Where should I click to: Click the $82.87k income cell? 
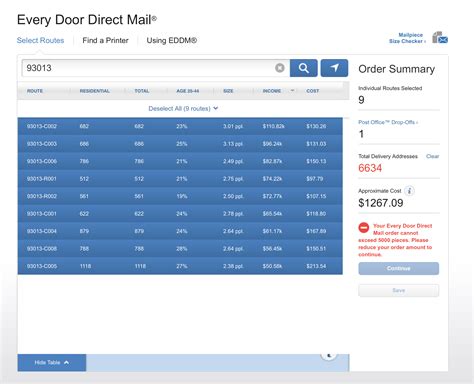272,161
